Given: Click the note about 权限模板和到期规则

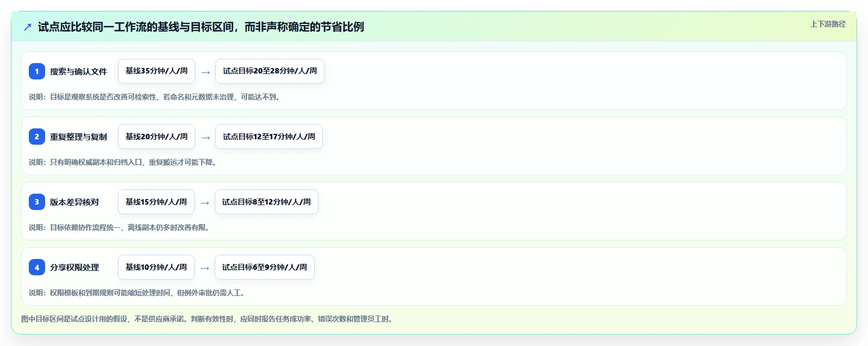Looking at the screenshot, I should [138, 293].
